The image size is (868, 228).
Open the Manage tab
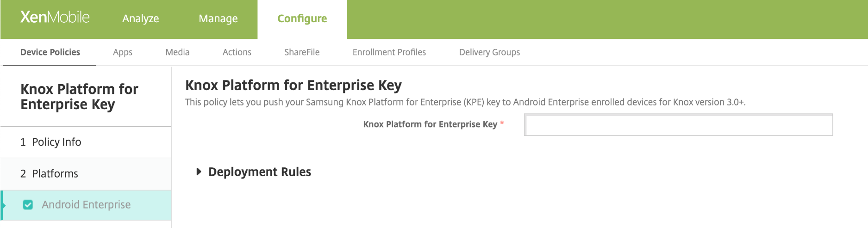[x=218, y=18]
